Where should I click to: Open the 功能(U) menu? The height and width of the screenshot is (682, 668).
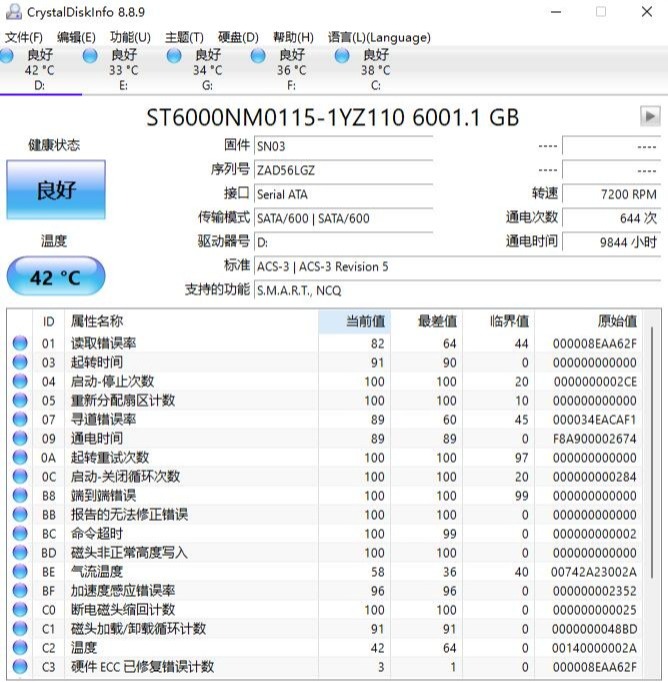[130, 37]
